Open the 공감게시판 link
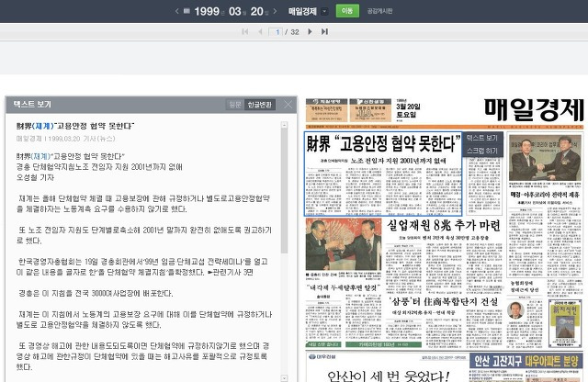The width and height of the screenshot is (588, 382). pyautogui.click(x=379, y=11)
